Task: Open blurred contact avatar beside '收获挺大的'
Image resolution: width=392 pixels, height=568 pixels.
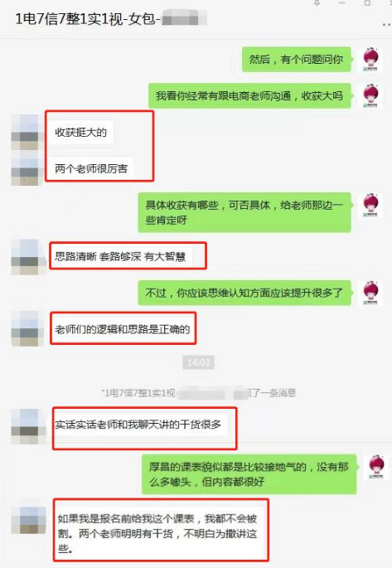Action: click(x=25, y=132)
